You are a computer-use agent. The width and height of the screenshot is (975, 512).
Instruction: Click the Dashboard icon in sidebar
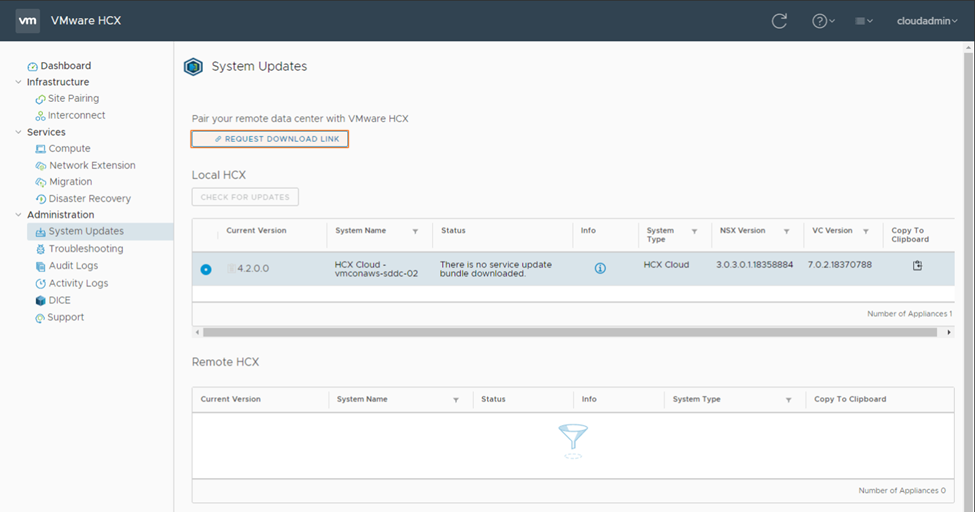click(32, 66)
